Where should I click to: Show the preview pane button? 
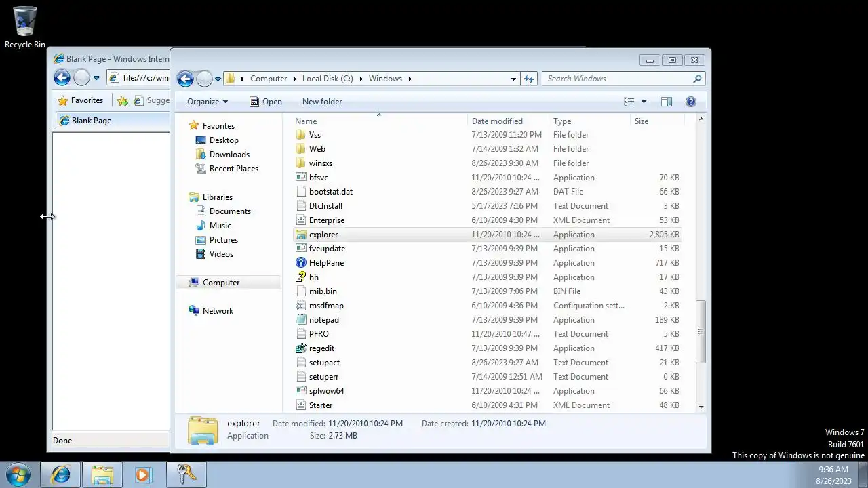pos(667,102)
